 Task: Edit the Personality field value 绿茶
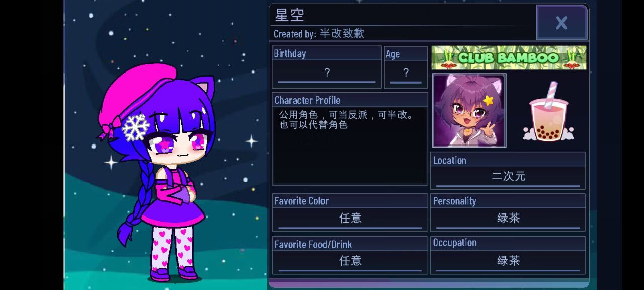tap(508, 219)
